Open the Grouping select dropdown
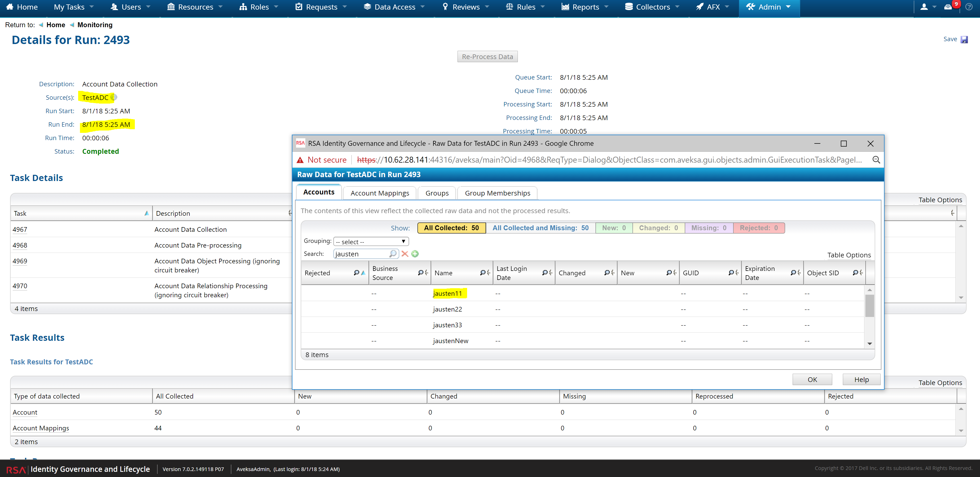This screenshot has height=477, width=980. (x=371, y=242)
